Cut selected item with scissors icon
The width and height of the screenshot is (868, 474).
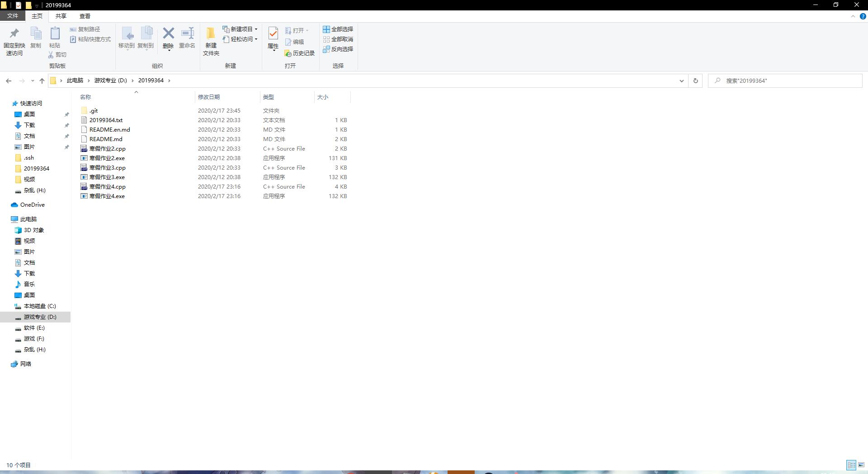tap(57, 55)
